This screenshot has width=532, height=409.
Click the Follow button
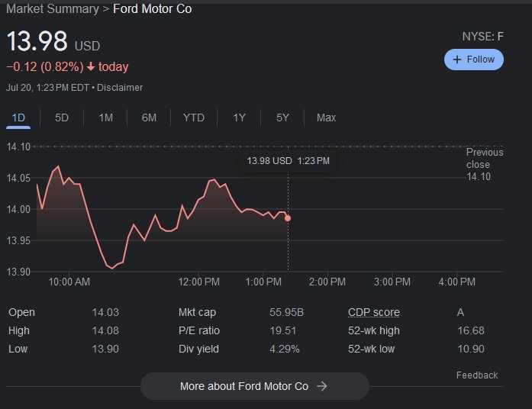[474, 60]
